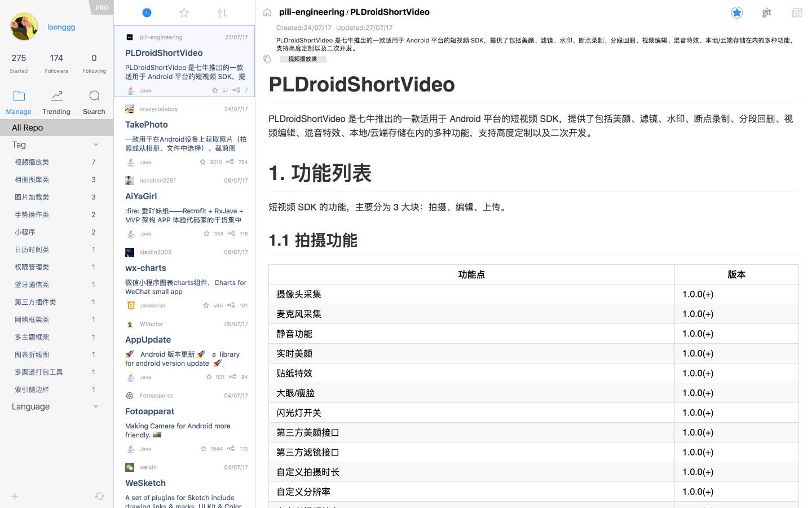
Task: Open the README news-page icon
Action: tap(797, 12)
